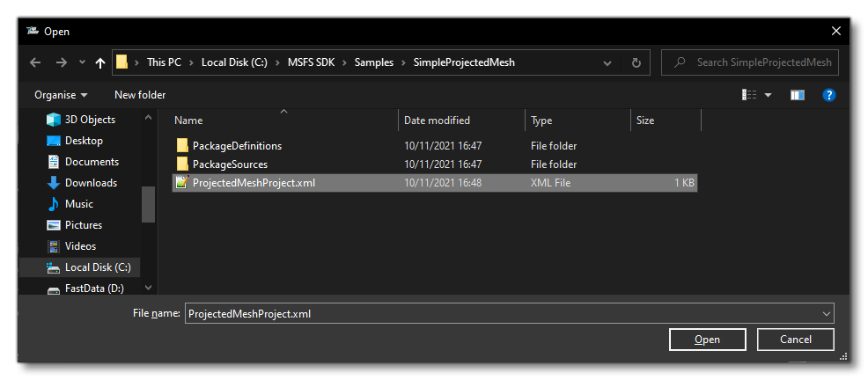Image resolution: width=868 pixels, height=380 pixels.
Task: Select the PackageSources folder name
Action: click(231, 164)
